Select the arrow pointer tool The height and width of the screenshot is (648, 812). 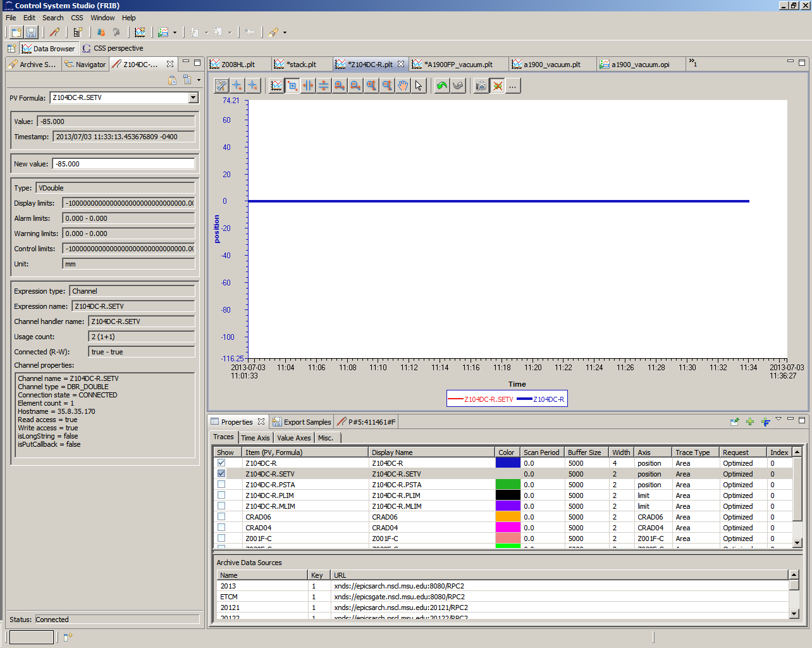[419, 85]
